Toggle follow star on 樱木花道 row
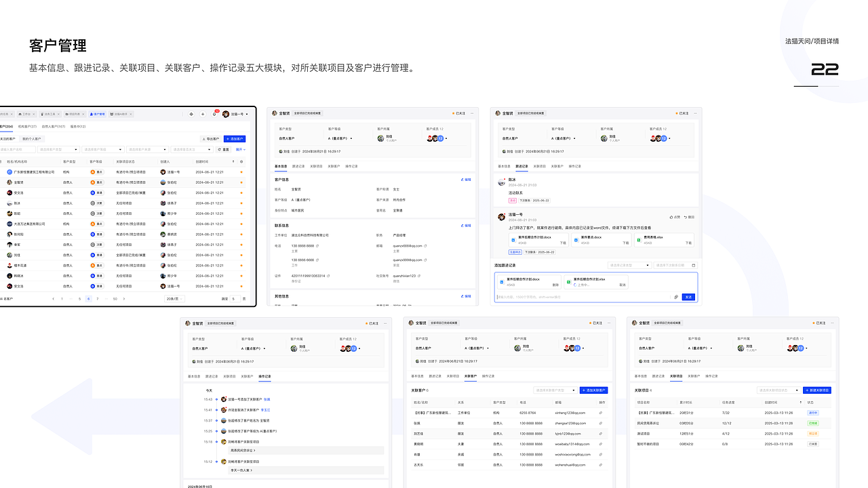The image size is (868, 488). 241,265
